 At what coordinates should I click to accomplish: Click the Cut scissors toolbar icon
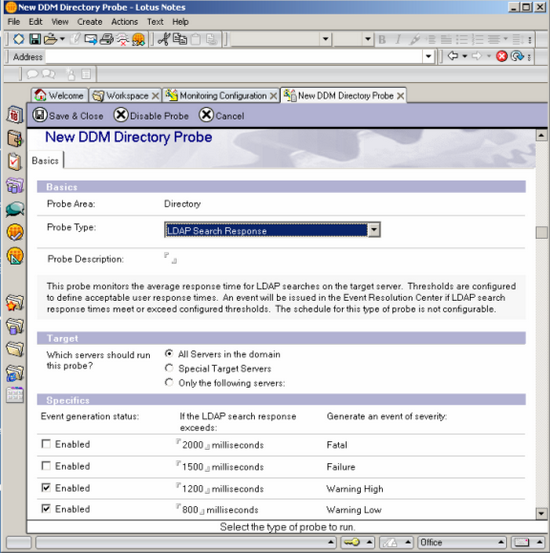click(164, 39)
